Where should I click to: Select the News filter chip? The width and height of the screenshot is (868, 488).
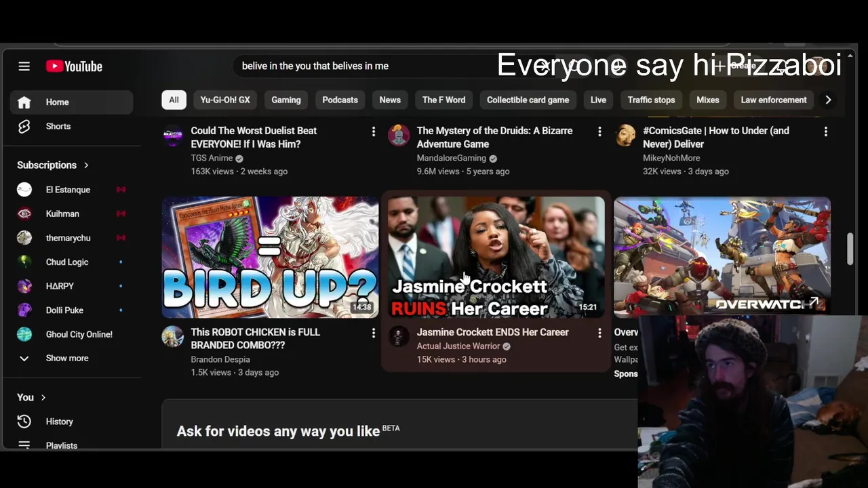390,100
